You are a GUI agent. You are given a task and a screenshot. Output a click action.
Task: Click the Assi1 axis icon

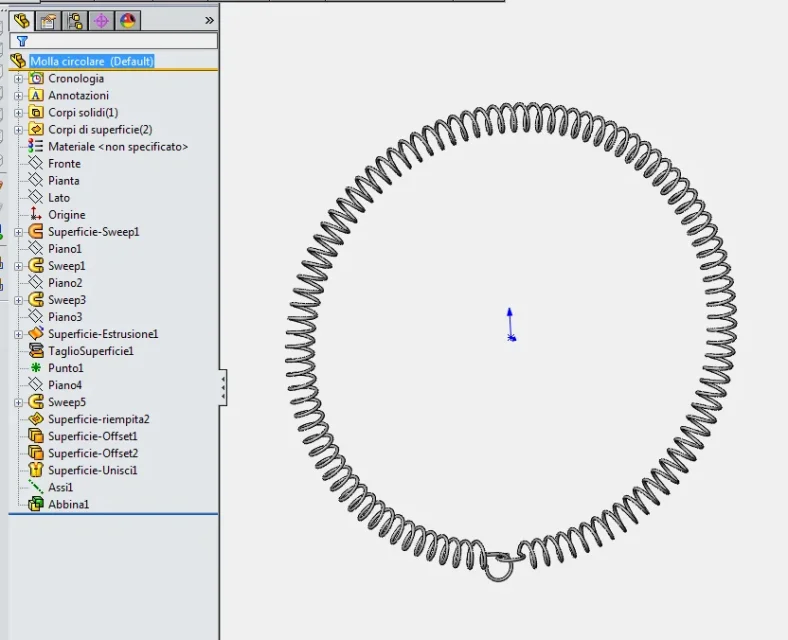point(36,487)
